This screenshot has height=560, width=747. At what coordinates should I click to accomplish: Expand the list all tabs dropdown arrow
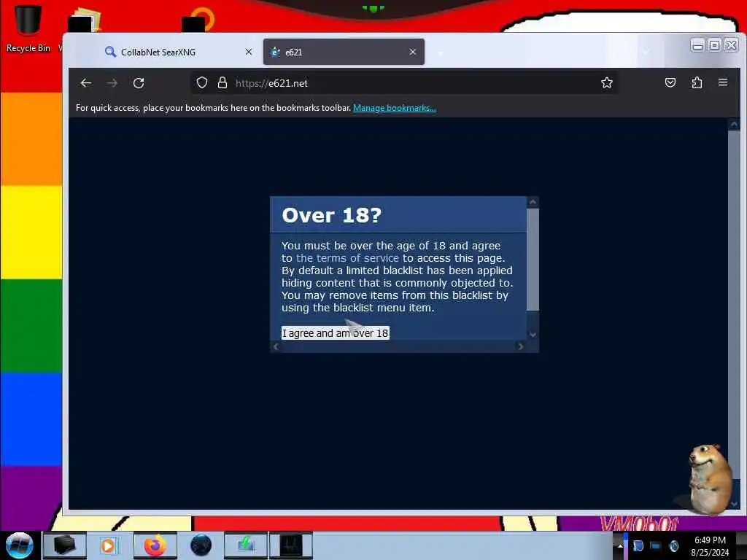pos(646,52)
